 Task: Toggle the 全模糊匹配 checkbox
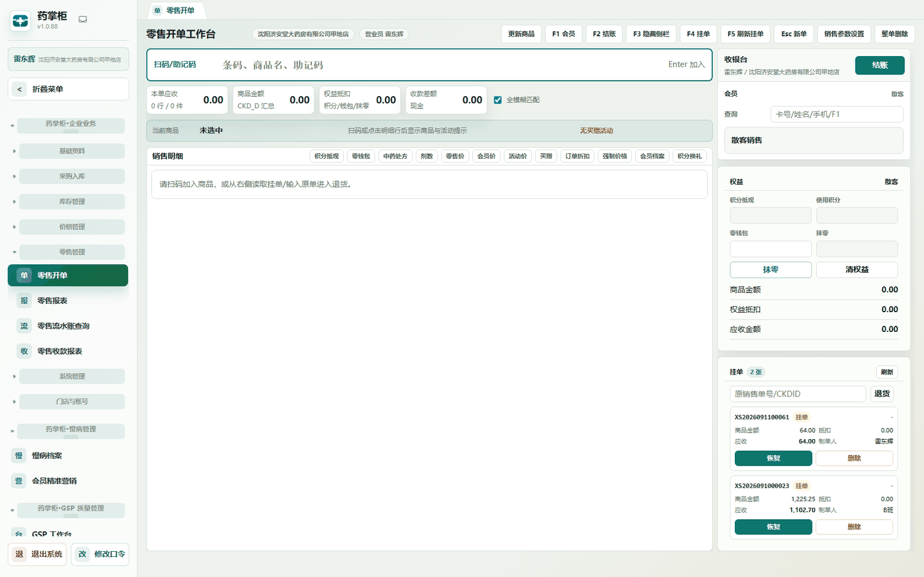pyautogui.click(x=498, y=100)
